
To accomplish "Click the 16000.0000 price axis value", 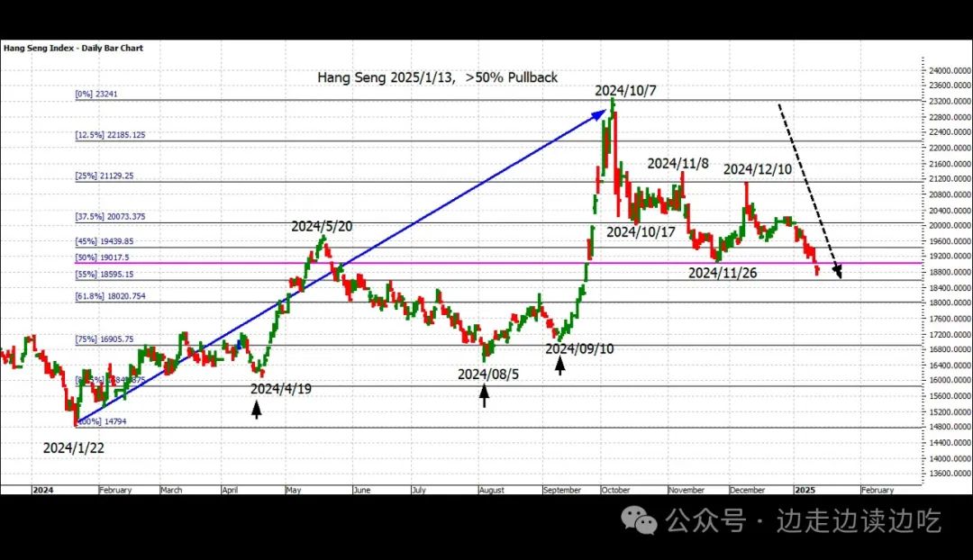I will 950,381.
